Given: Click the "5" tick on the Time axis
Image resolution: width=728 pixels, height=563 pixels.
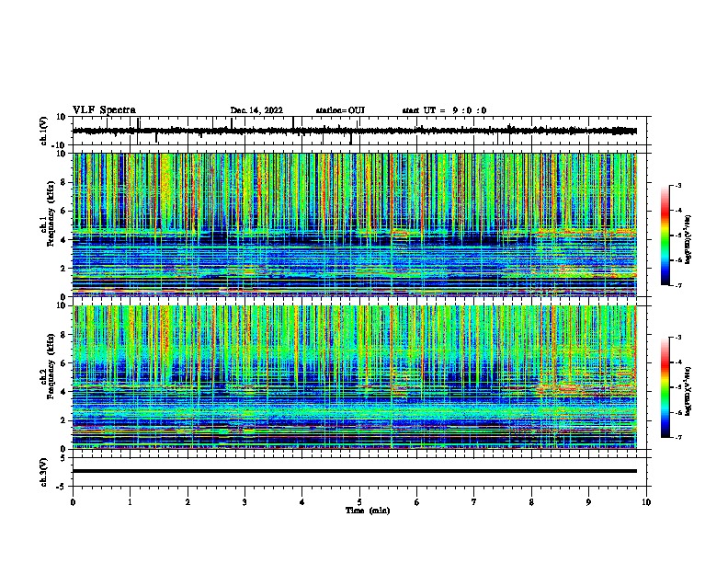Looking at the screenshot, I should pyautogui.click(x=359, y=502).
